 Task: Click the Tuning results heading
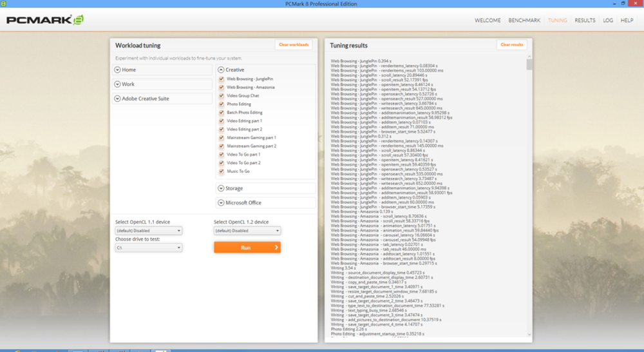[348, 46]
